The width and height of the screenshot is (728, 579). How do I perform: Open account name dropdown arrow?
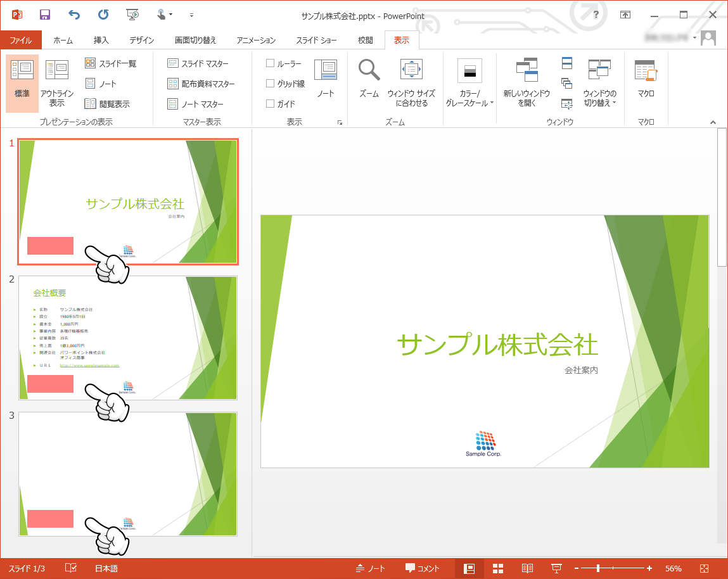point(694,37)
